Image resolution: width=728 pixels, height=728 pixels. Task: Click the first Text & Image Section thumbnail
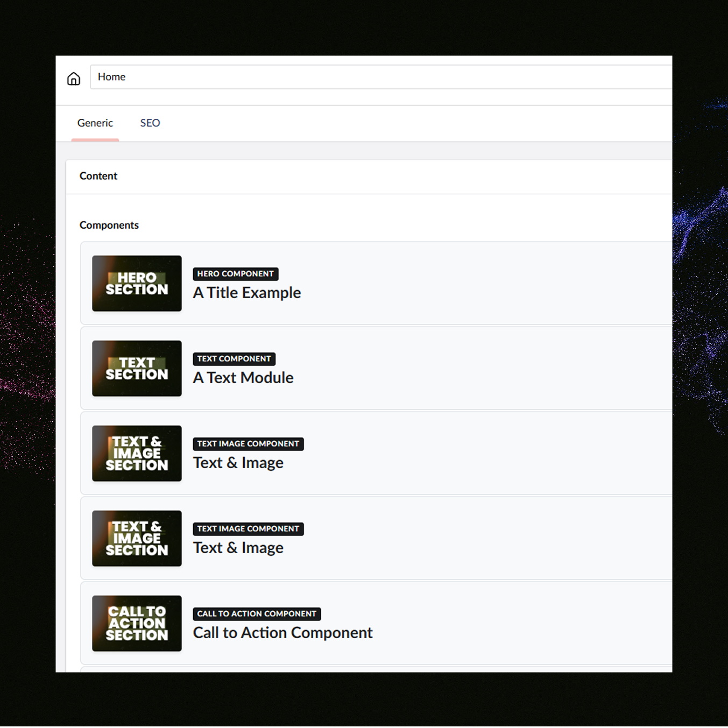pyautogui.click(x=137, y=454)
